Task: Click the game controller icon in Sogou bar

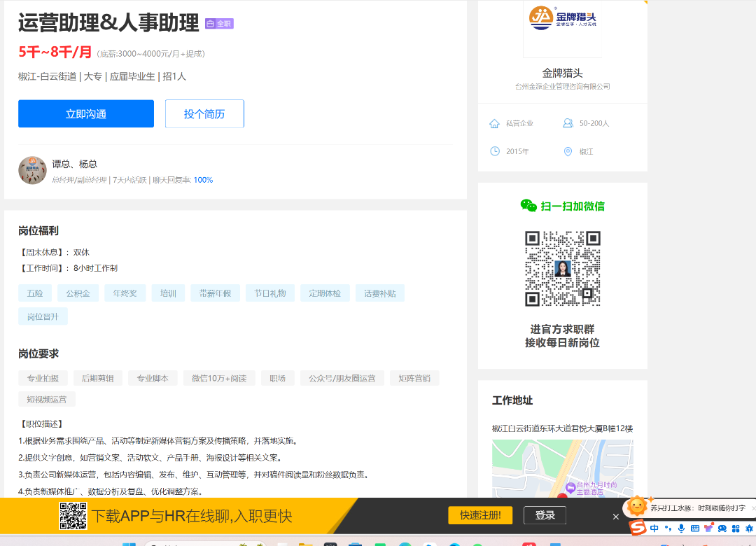Action: pyautogui.click(x=722, y=528)
